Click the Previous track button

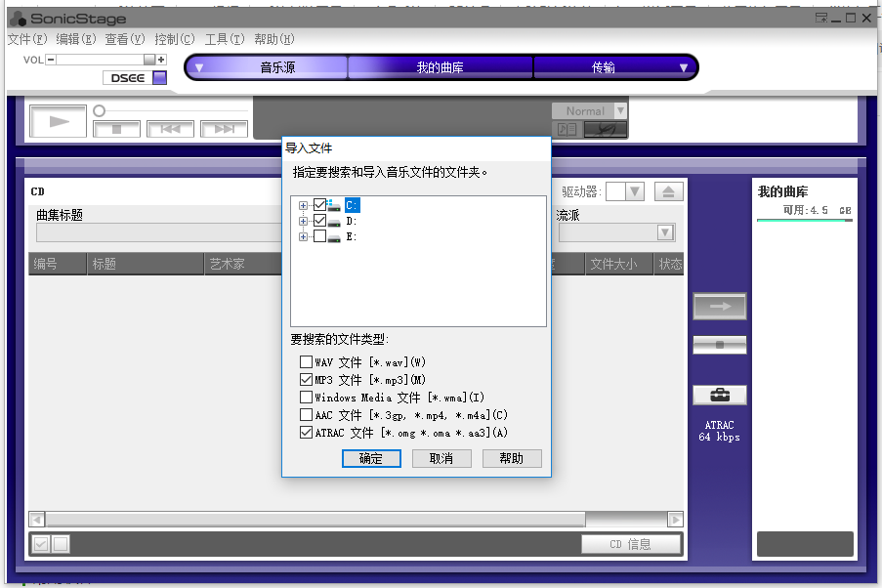click(x=170, y=129)
